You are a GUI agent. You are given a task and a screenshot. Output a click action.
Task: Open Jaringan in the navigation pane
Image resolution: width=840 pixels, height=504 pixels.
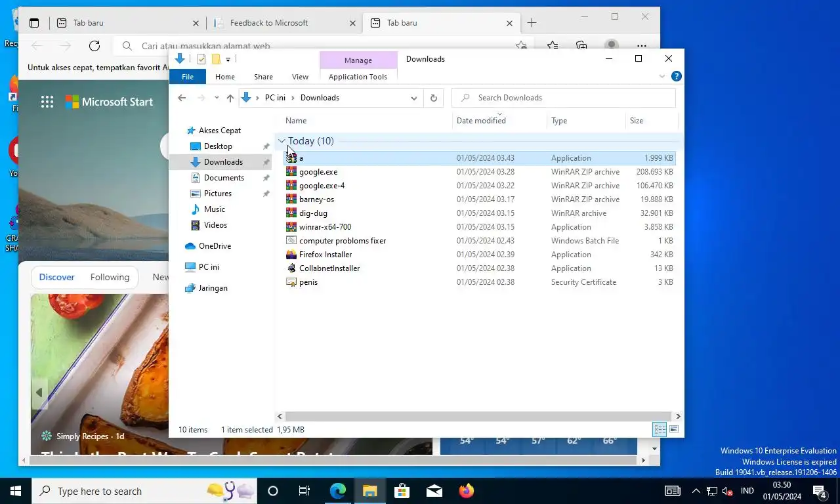click(x=213, y=288)
